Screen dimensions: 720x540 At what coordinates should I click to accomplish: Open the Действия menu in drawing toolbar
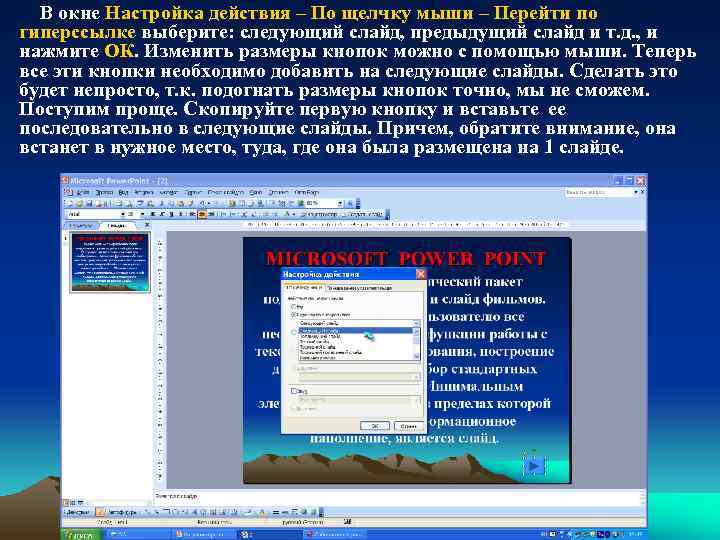[x=78, y=512]
